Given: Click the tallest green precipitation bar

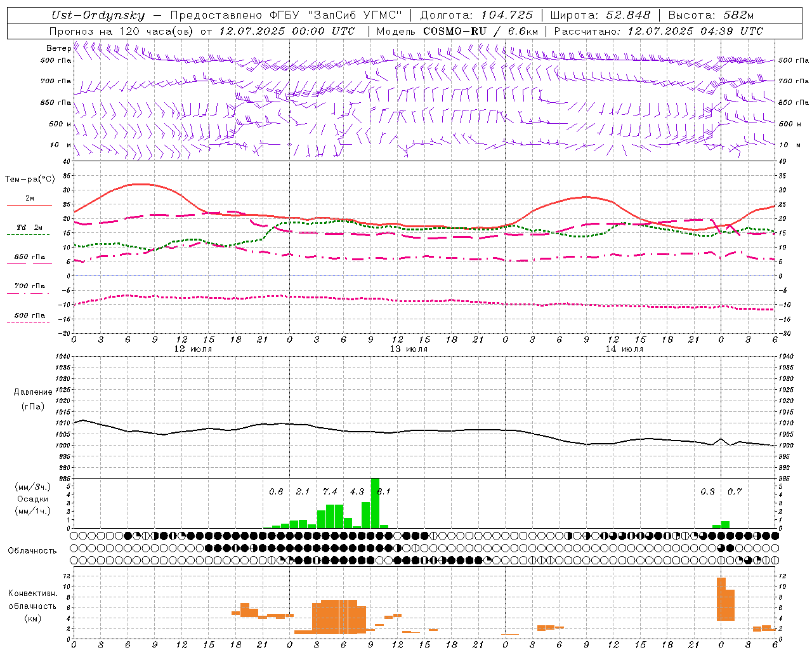Looking at the screenshot, I should pos(375,503).
